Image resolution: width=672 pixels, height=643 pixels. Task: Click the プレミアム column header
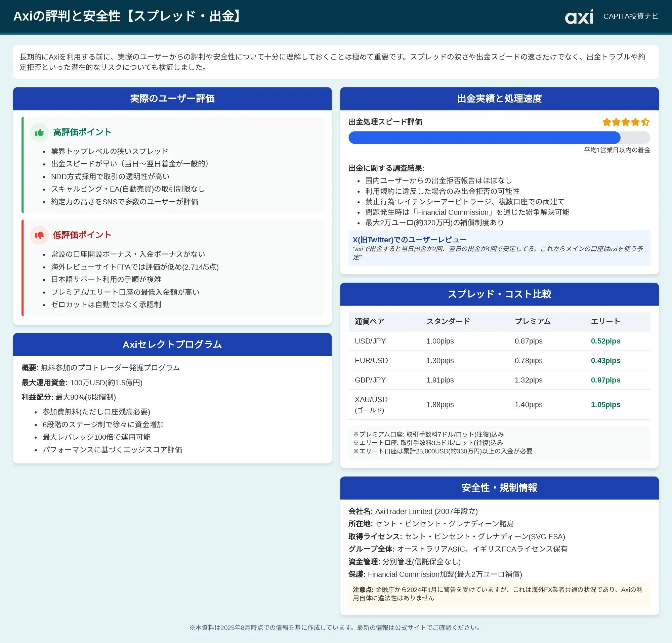tap(533, 321)
